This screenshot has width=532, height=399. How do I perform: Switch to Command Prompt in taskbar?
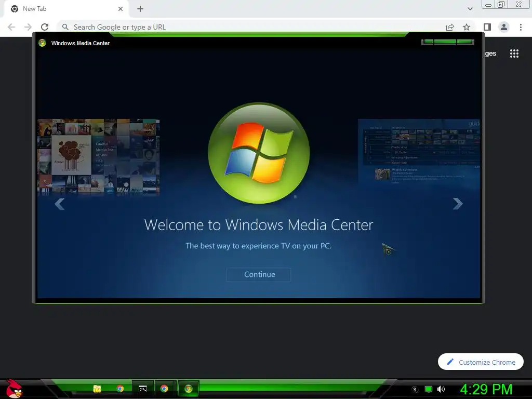click(x=143, y=389)
